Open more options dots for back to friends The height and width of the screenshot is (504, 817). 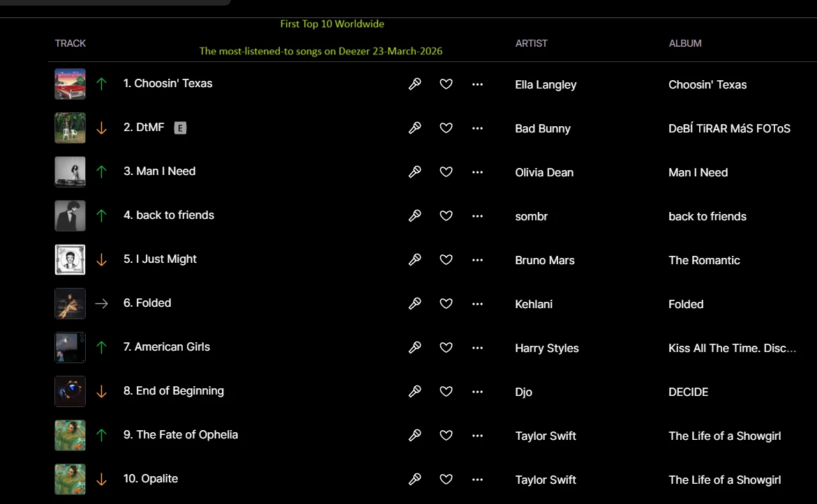[x=477, y=216]
